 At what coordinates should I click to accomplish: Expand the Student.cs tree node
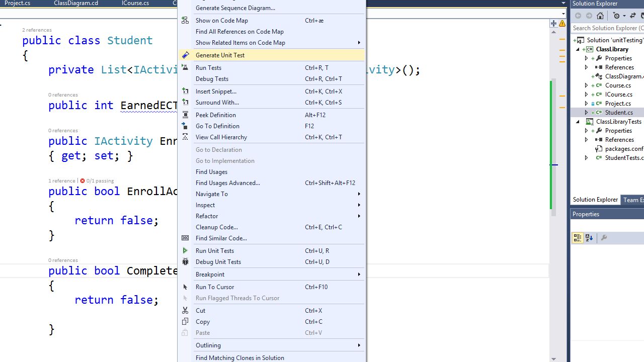[x=586, y=113]
